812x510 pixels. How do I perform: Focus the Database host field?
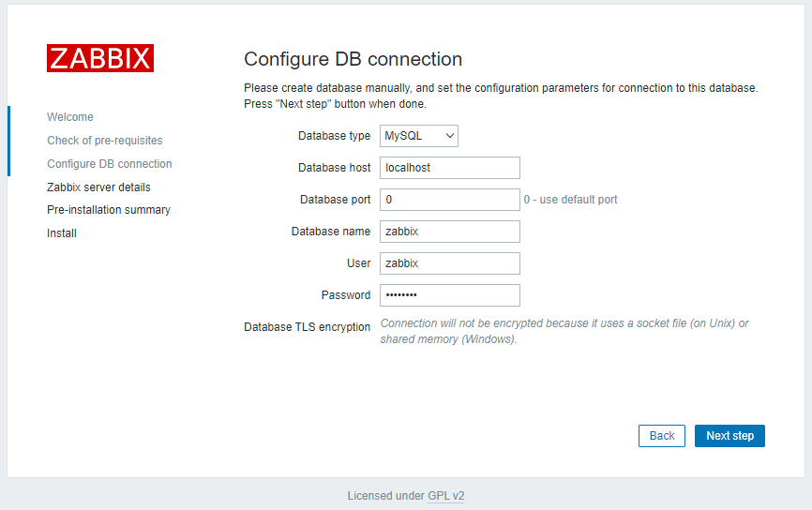[x=449, y=168]
